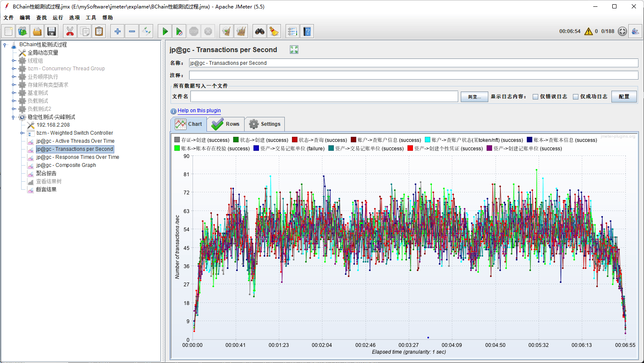Open the 运行 menu
This screenshot has height=363, width=644.
pyautogui.click(x=58, y=18)
